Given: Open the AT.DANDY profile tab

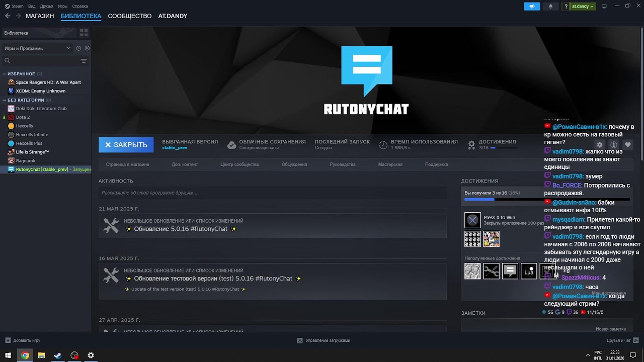Looking at the screenshot, I should [173, 16].
